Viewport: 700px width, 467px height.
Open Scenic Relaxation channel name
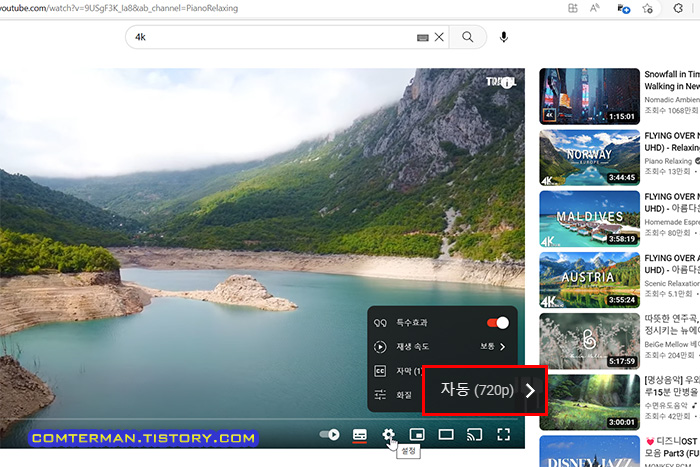click(x=672, y=284)
